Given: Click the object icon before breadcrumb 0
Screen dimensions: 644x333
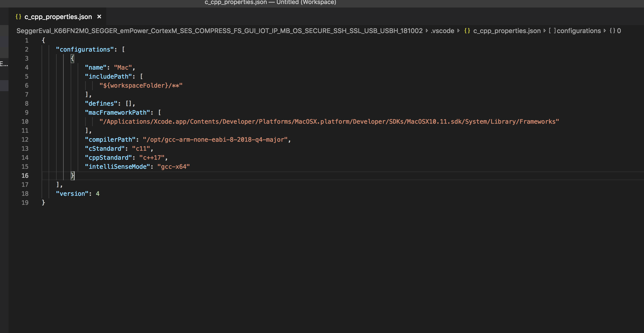Looking at the screenshot, I should tap(612, 31).
